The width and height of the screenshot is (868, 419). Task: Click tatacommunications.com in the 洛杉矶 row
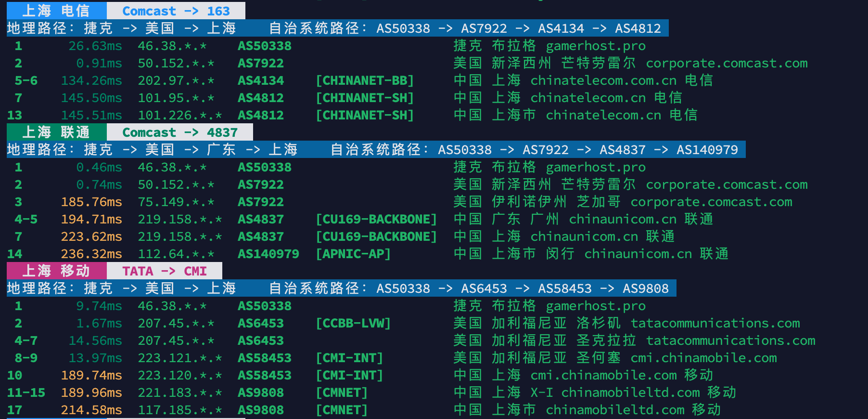(x=715, y=323)
